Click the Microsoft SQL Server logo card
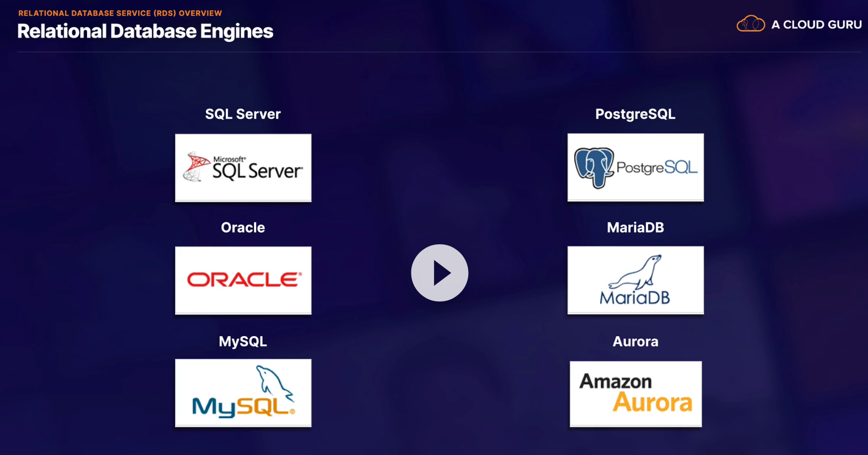The image size is (868, 455). [243, 168]
